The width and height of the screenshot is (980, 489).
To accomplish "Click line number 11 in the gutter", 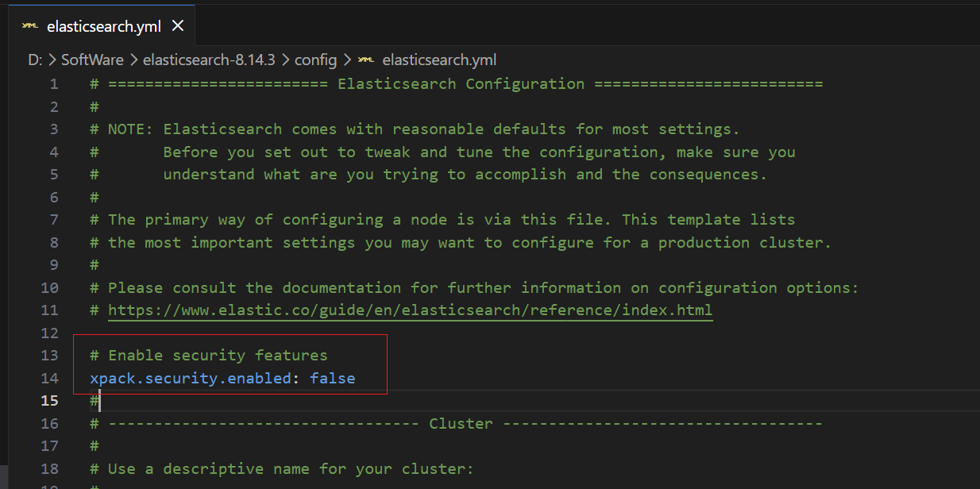I will click(x=49, y=310).
